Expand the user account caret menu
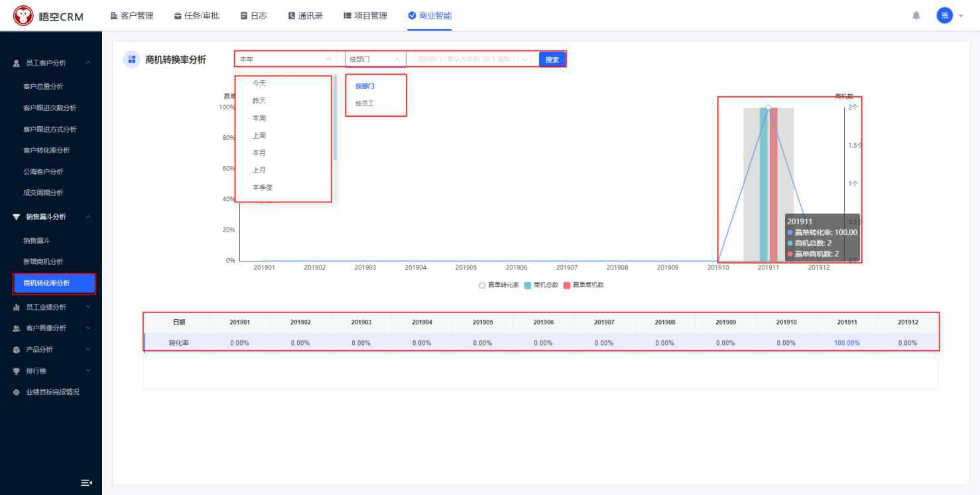 click(x=961, y=16)
